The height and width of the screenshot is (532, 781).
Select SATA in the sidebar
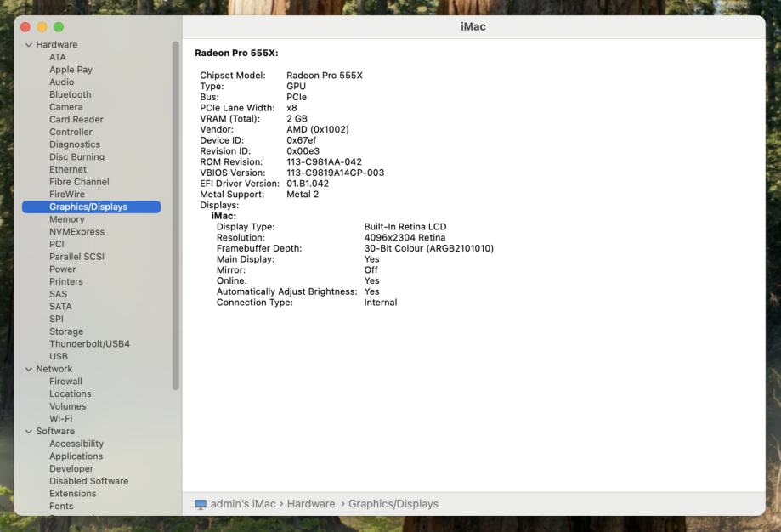tap(60, 306)
